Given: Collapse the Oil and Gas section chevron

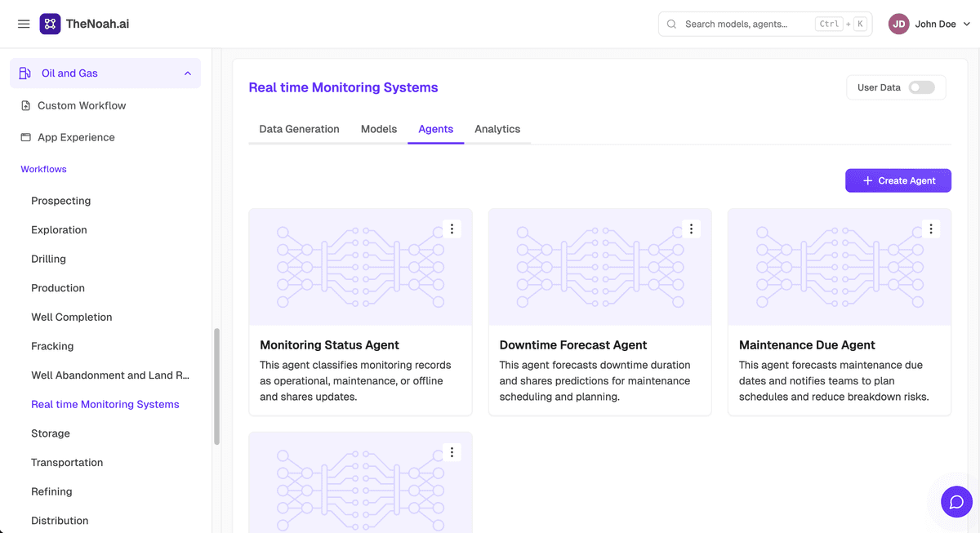Looking at the screenshot, I should (x=188, y=73).
